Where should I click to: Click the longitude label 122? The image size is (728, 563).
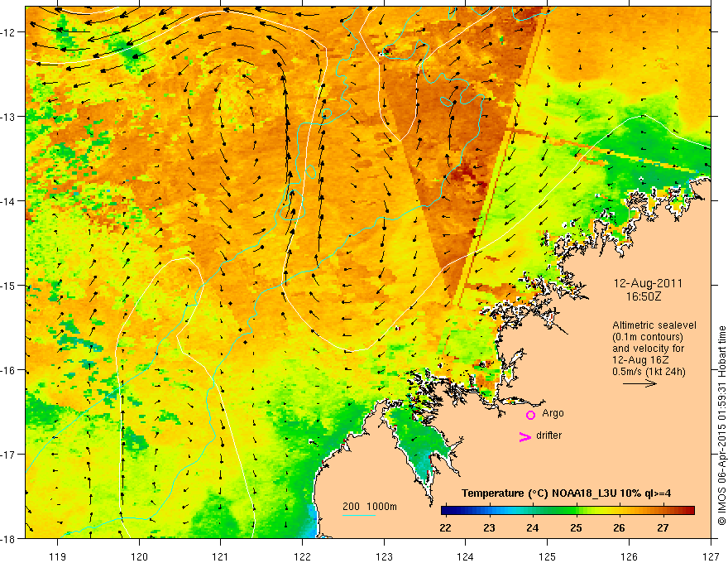click(x=302, y=556)
